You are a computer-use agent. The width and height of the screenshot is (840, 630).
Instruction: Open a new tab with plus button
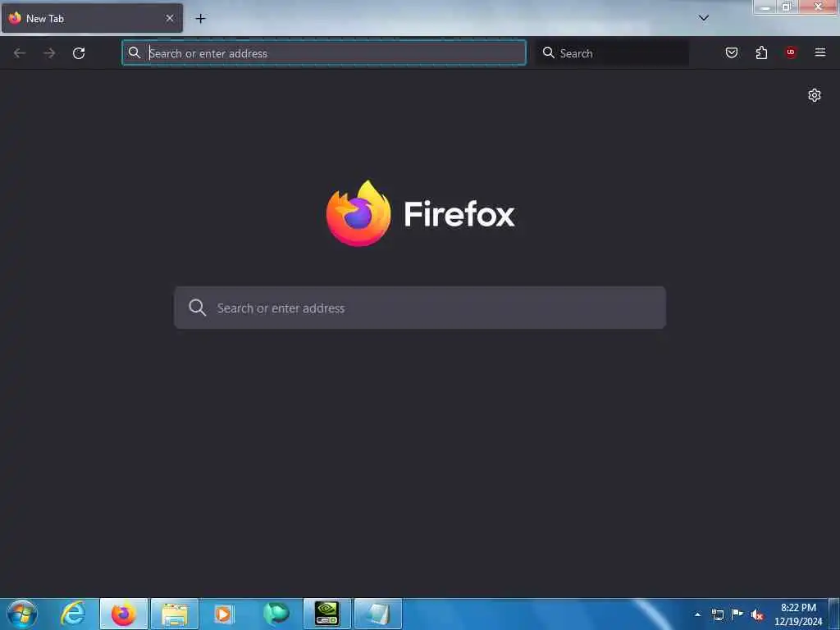tap(200, 19)
